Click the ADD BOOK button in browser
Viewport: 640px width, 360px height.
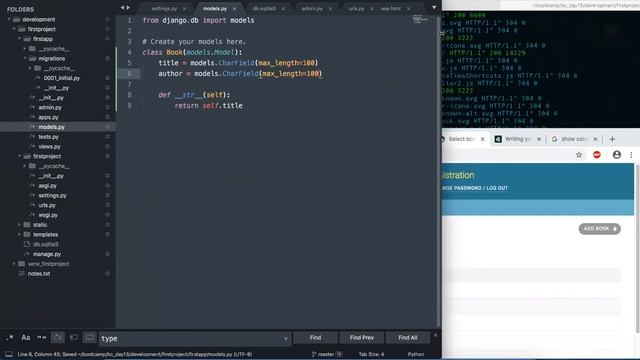tap(599, 229)
